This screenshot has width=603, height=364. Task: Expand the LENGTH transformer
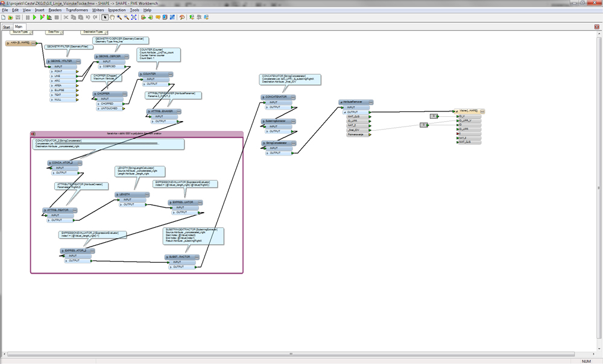click(117, 195)
